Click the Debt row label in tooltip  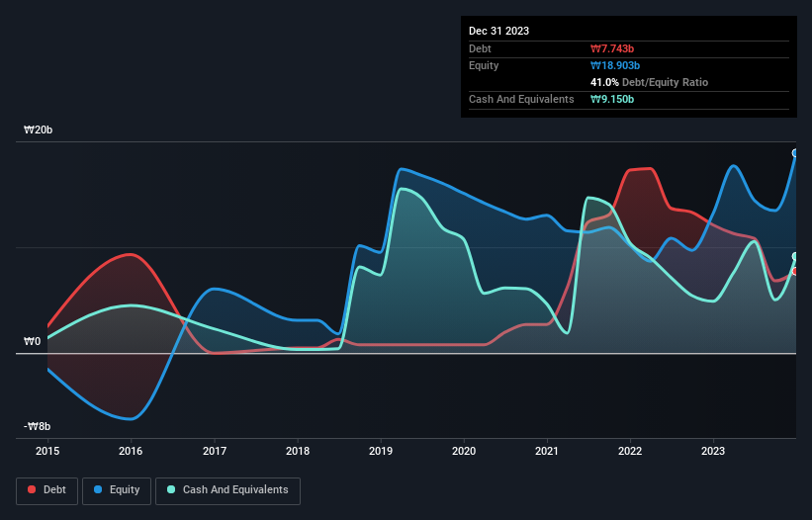point(480,48)
